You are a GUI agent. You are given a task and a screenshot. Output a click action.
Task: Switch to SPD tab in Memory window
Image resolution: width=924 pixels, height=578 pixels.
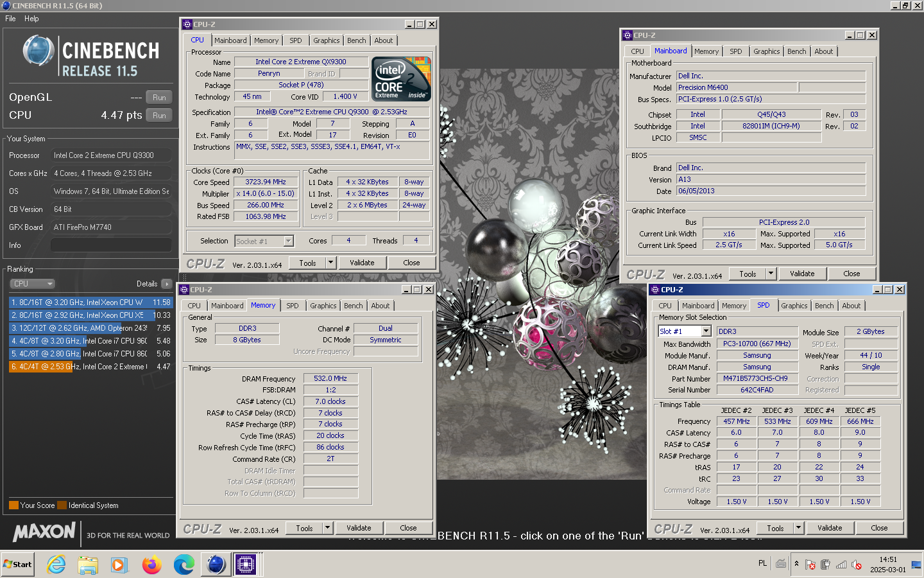293,306
